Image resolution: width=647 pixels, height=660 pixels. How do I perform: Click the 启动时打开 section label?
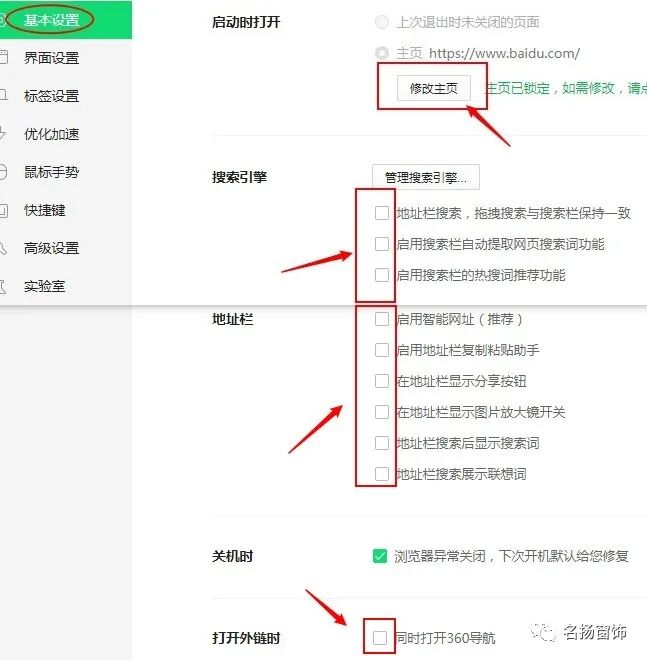pyautogui.click(x=246, y=22)
